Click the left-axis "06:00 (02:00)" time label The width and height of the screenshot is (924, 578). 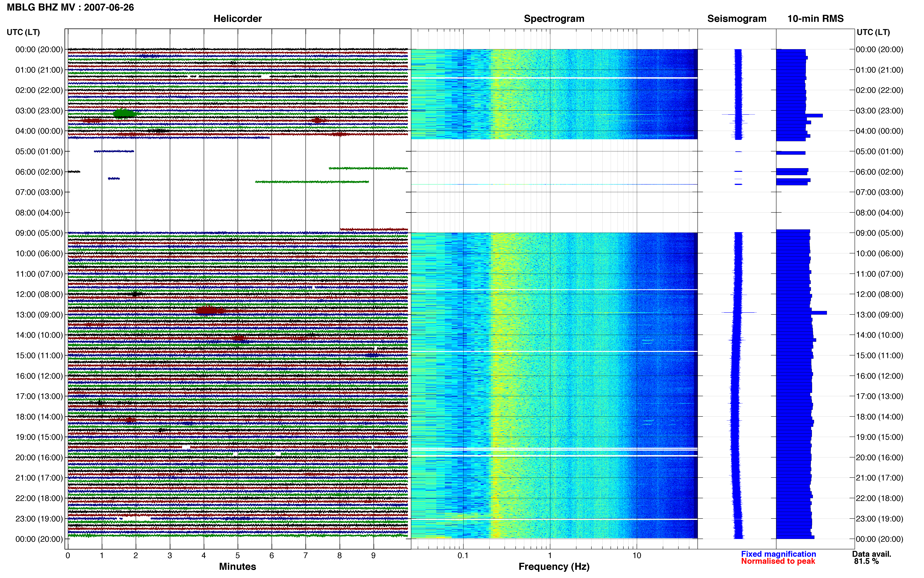coord(39,172)
